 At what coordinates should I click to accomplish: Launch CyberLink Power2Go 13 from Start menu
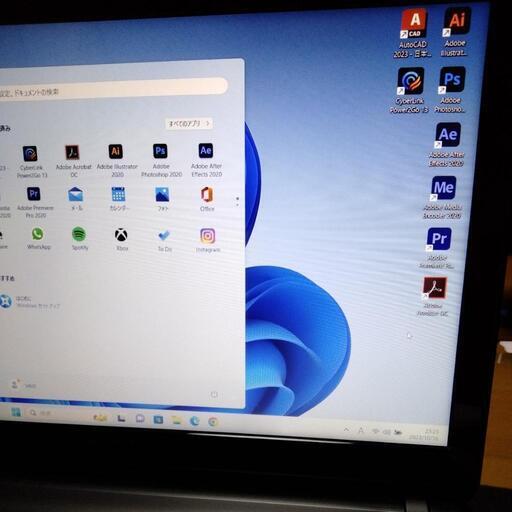[31, 161]
